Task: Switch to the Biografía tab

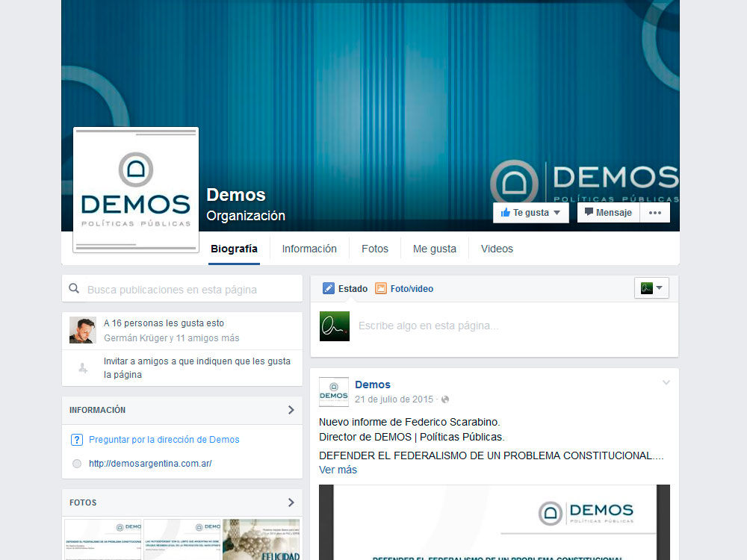Action: click(234, 249)
